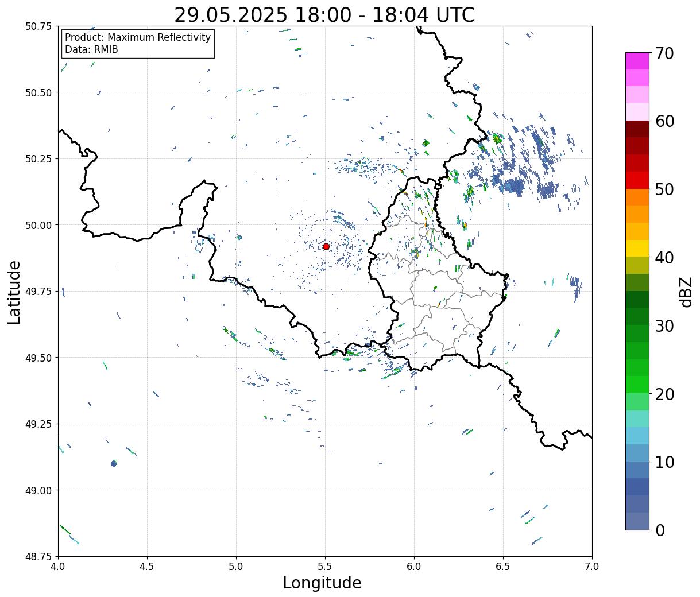The image size is (700, 597).
Task: Click the latitude tick label 49.25
Action: pos(38,424)
